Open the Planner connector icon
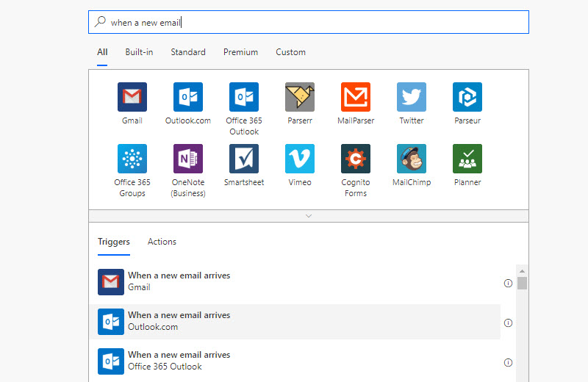This screenshot has height=382, width=588. click(x=467, y=159)
